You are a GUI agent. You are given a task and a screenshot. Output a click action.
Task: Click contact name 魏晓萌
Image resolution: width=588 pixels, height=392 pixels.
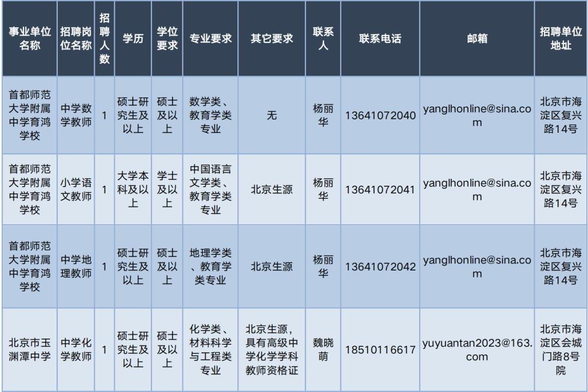[x=323, y=350]
